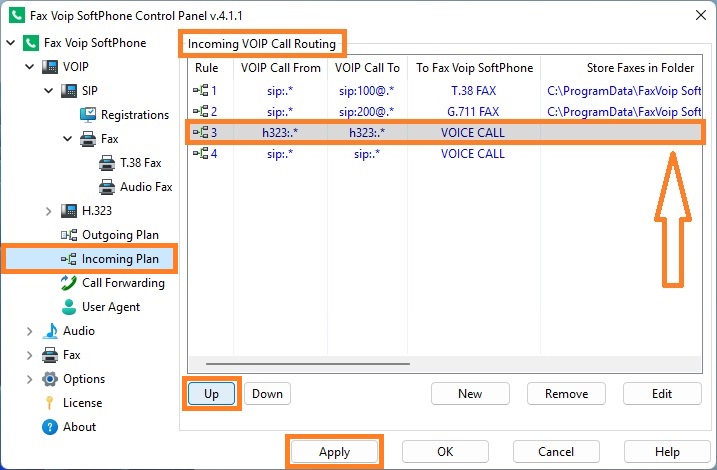717x470 pixels.
Task: Click the VOIP phone icon in tree
Action: pos(50,67)
